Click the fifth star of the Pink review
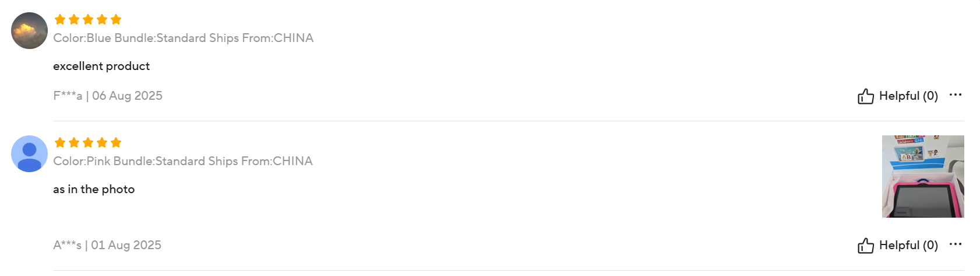 click(116, 142)
